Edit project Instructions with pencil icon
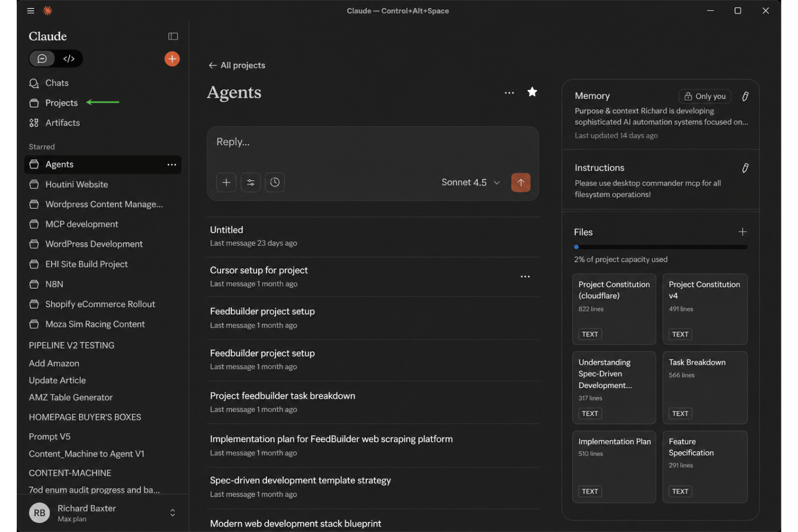 coord(745,168)
